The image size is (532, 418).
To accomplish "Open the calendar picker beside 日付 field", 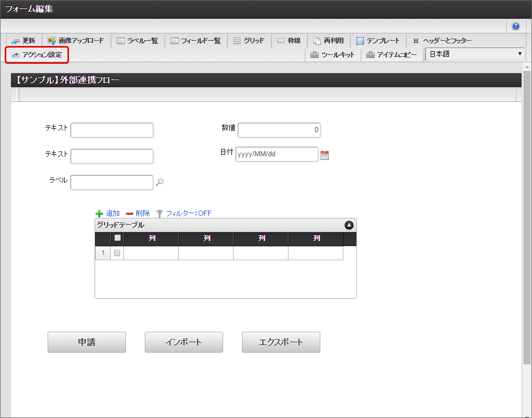I will 325,155.
